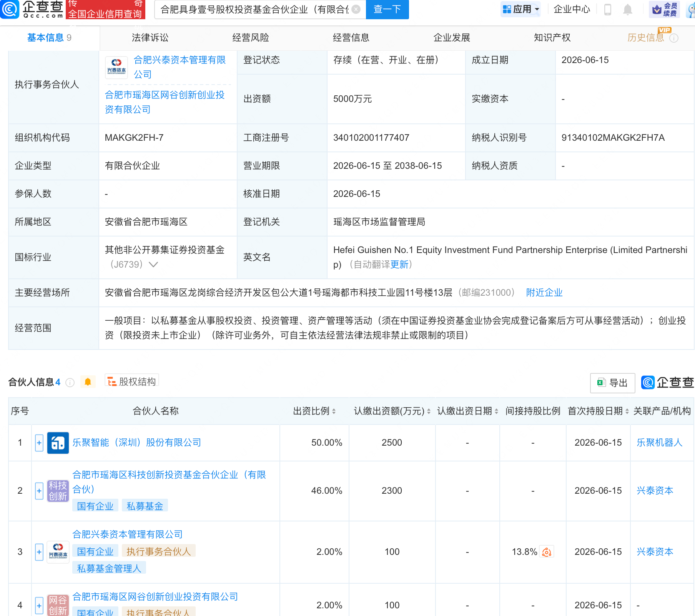Sort by 认缴出资额 column
The image size is (695, 616).
pos(429,411)
